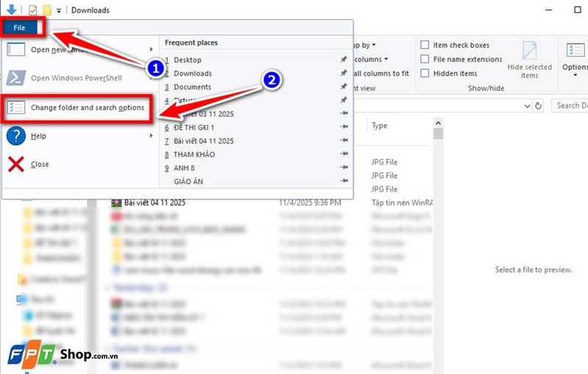Open the address bar history dropdown
Image resolution: width=588 pixels, height=374 pixels.
[x=527, y=106]
